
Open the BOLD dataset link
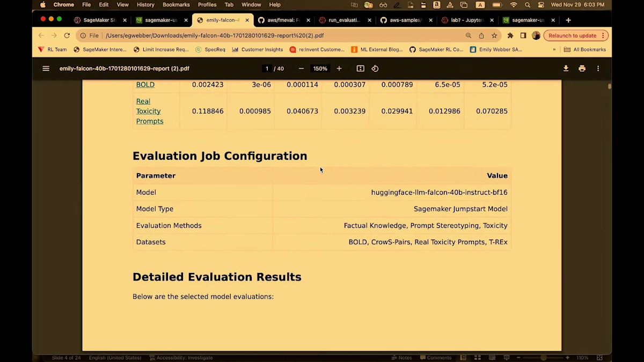[145, 85]
